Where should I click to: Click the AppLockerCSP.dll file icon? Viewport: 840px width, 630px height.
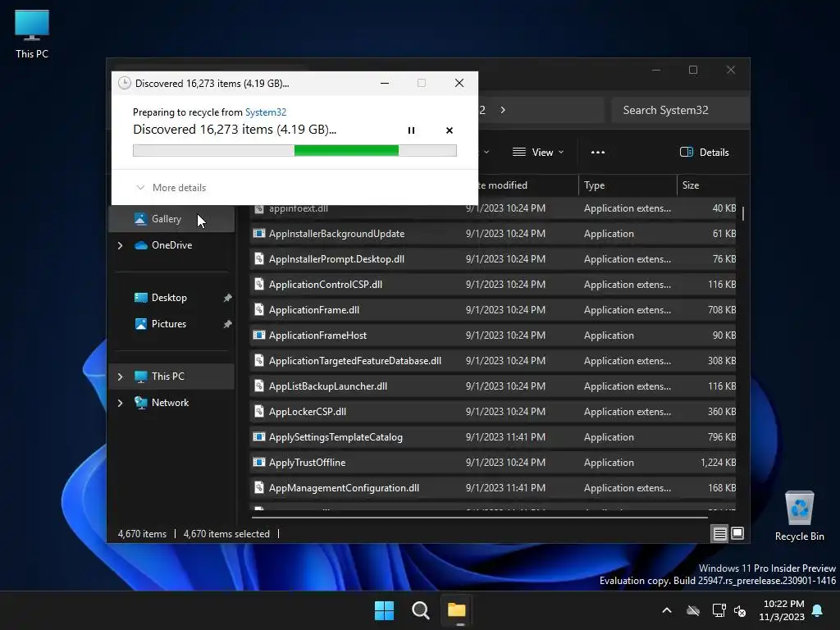click(x=258, y=412)
